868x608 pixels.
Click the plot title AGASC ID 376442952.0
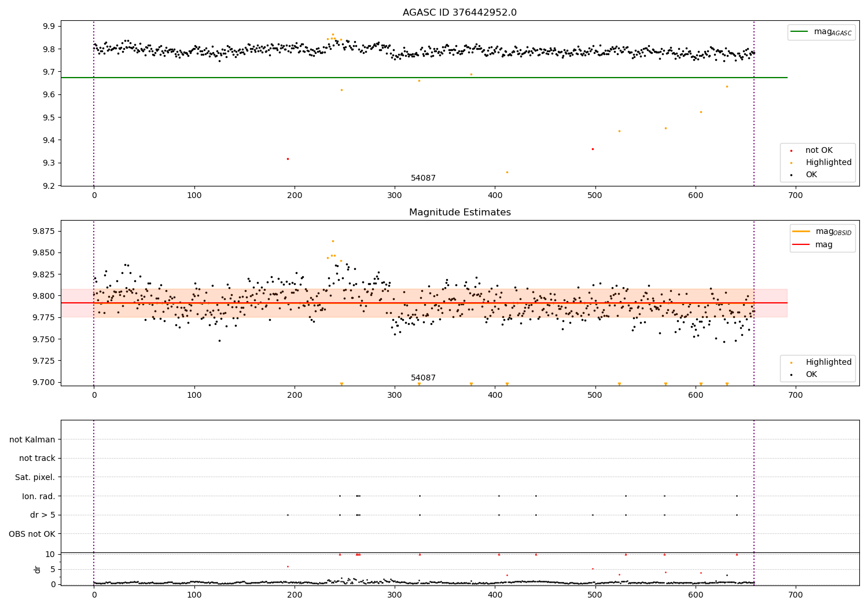tap(459, 13)
